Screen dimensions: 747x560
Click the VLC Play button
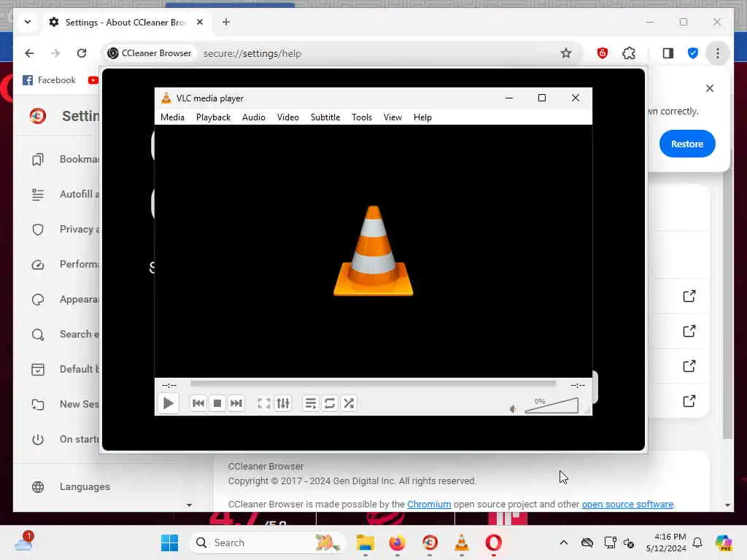[169, 403]
